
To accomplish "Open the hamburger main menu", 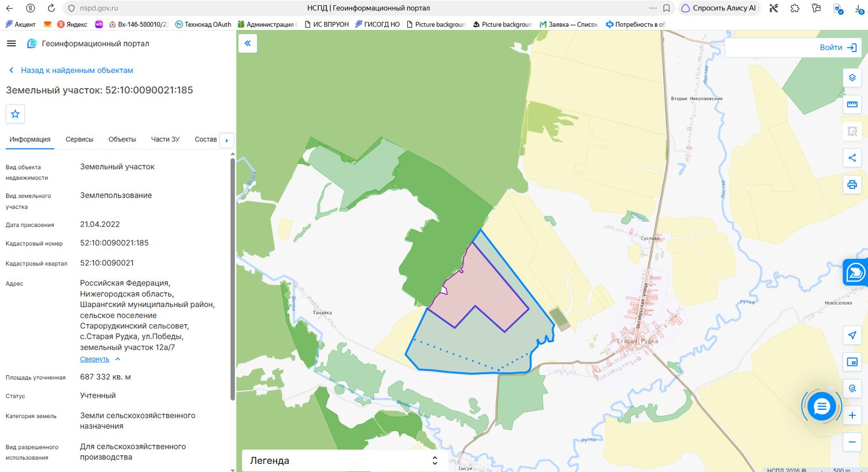I will tap(11, 43).
